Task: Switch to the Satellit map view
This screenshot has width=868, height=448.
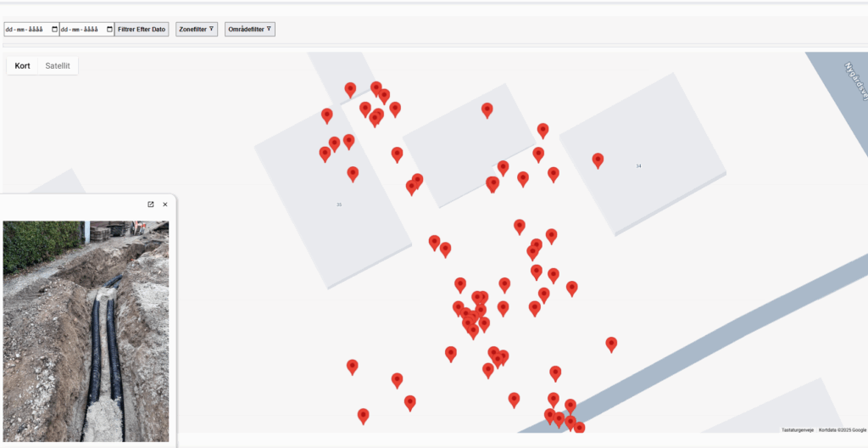Action: (x=58, y=65)
